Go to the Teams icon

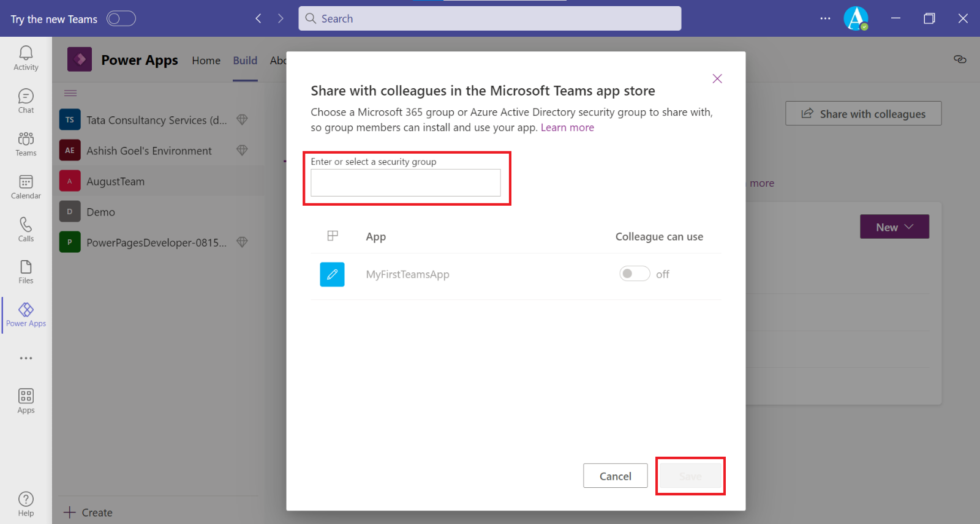coord(26,144)
